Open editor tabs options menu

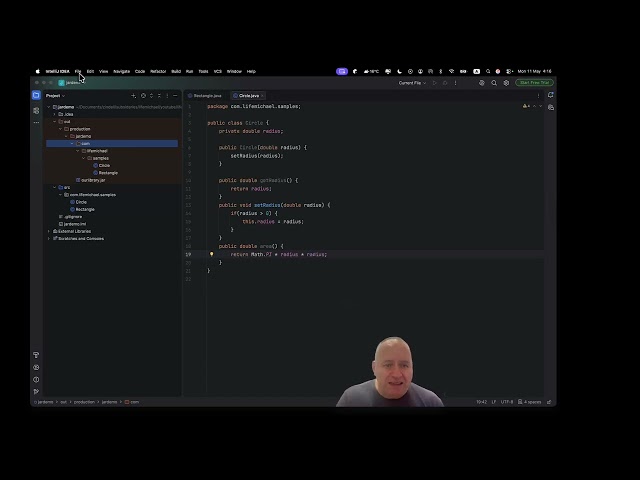(538, 96)
